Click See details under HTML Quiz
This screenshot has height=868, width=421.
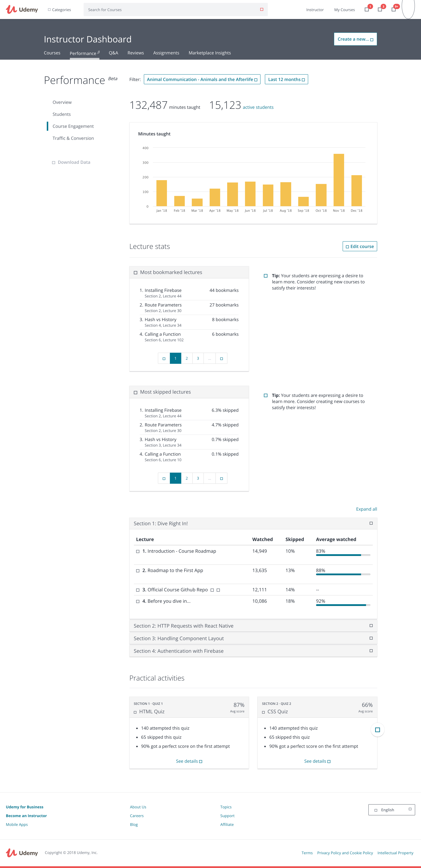click(189, 761)
